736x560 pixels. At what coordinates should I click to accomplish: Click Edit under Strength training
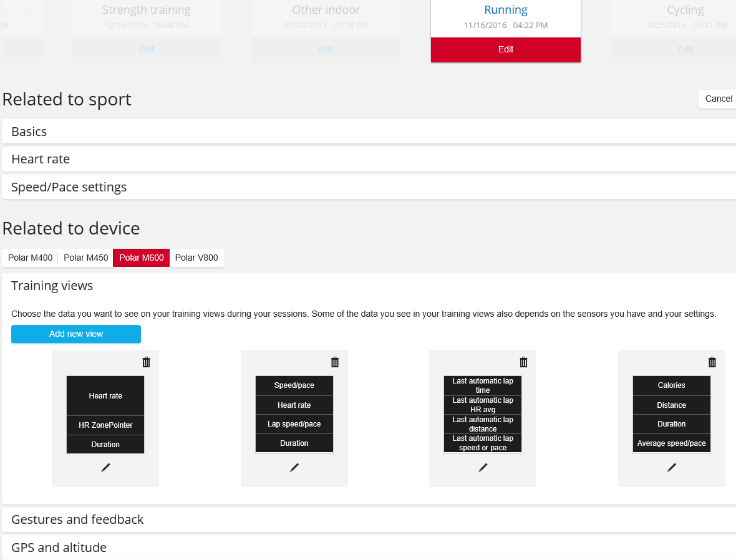(147, 49)
